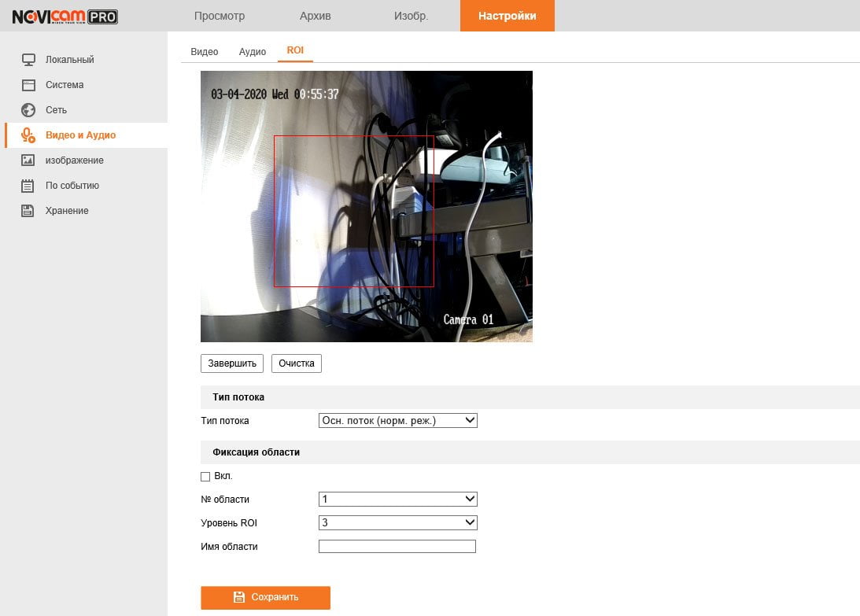Screen dimensions: 860x616
Task: Open the № области dropdown
Action: [x=397, y=499]
